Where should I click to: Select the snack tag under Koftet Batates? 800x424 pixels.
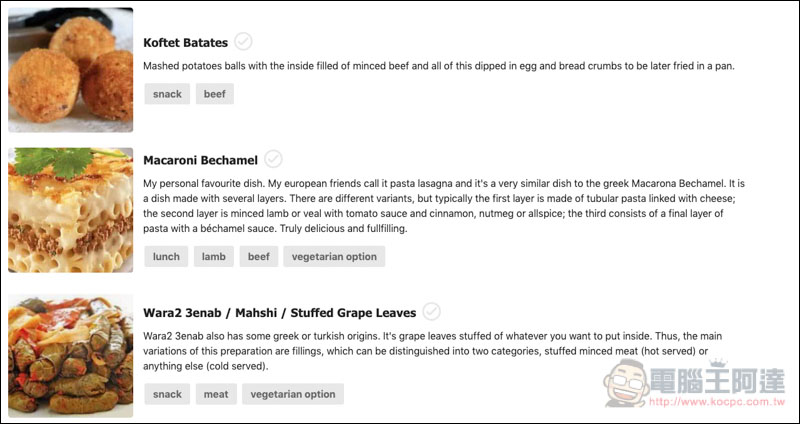click(167, 94)
